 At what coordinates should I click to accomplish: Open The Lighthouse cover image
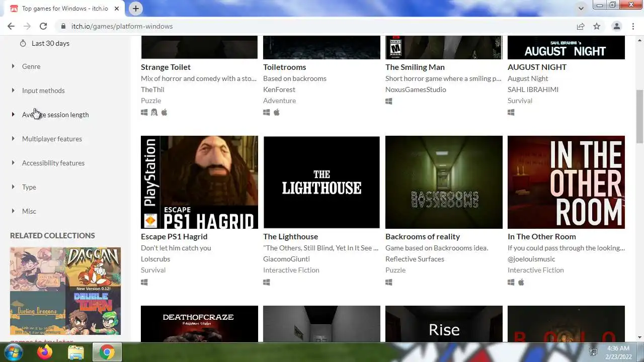(x=321, y=182)
